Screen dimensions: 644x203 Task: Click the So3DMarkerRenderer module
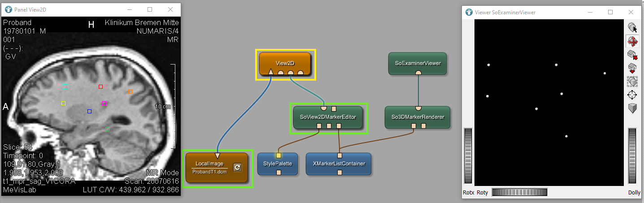click(x=417, y=117)
